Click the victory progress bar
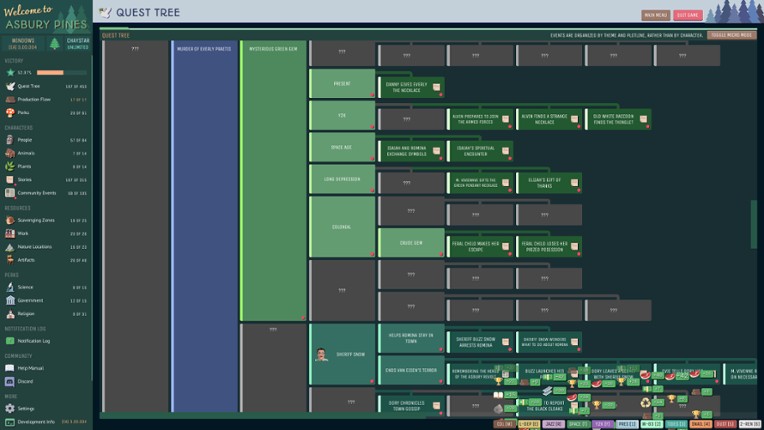The width and height of the screenshot is (764, 430). pos(50,73)
